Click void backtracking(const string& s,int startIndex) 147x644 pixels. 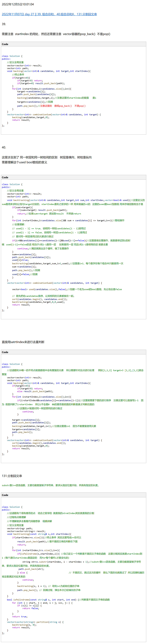click(x=39, y=534)
